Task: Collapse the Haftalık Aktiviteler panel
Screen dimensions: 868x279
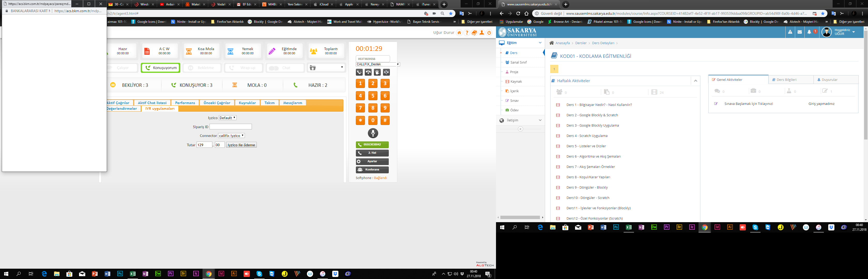Action: 695,81
